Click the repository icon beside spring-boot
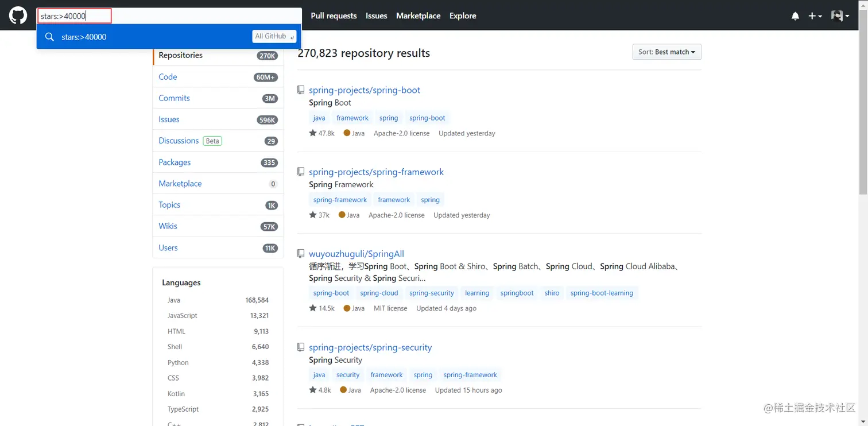This screenshot has width=868, height=426. pos(301,90)
